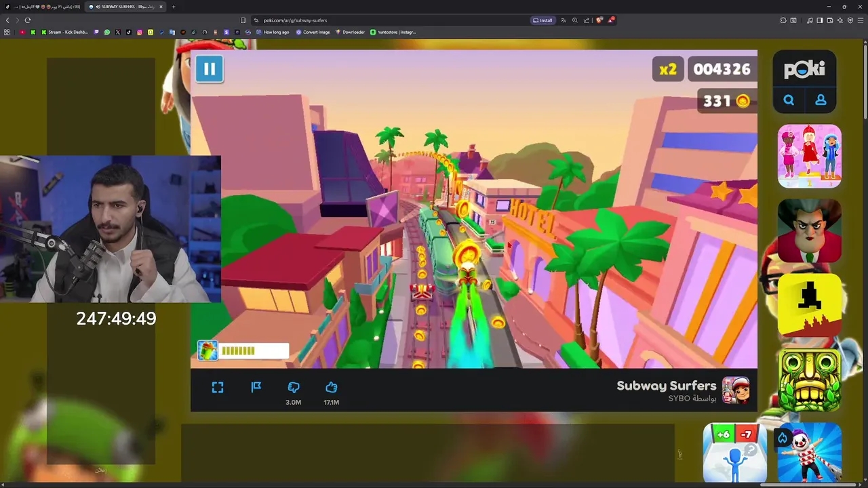Toggle the browser sidebar panel
The height and width of the screenshot is (488, 868).
(820, 20)
